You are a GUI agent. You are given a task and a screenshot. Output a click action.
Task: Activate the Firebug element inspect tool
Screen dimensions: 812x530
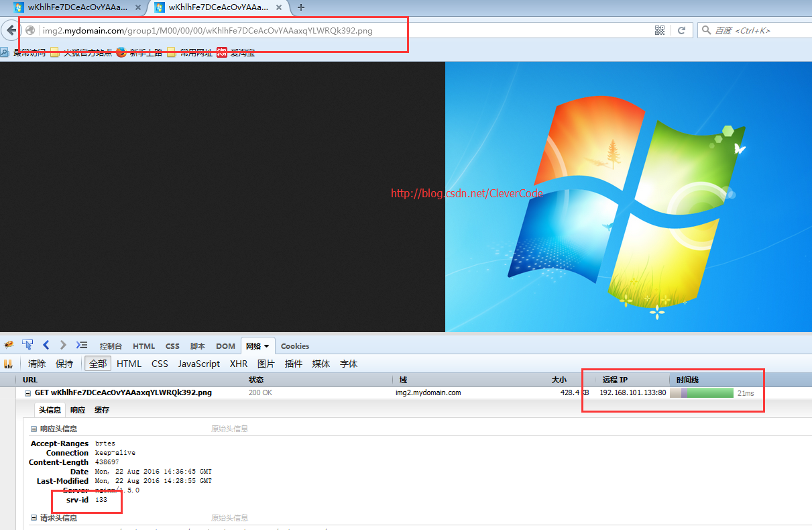coord(27,345)
